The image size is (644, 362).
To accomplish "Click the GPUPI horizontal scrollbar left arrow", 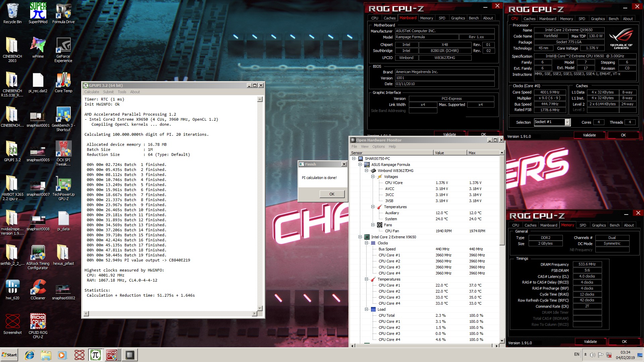I will tap(86, 314).
